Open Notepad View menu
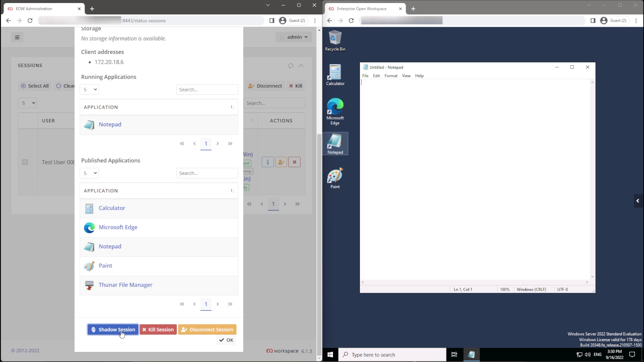The width and height of the screenshot is (644, 362). [406, 76]
